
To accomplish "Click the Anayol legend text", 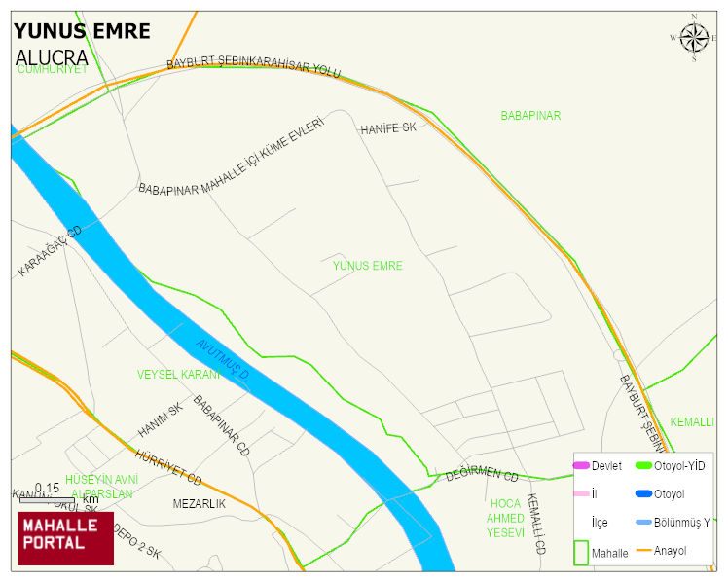I will (670, 551).
